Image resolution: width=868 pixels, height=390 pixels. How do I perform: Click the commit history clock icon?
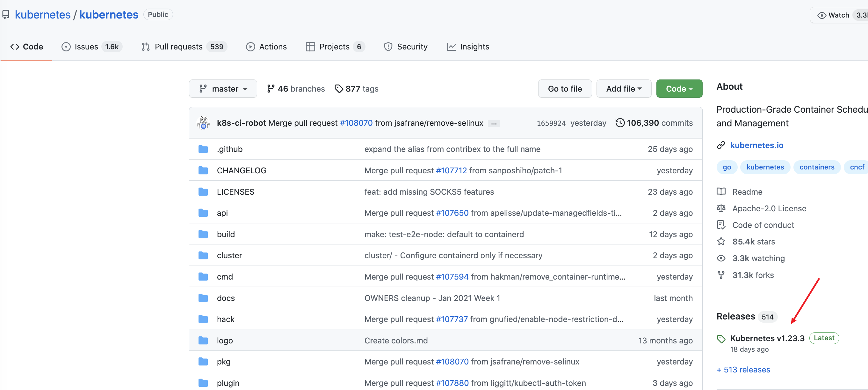[620, 123]
